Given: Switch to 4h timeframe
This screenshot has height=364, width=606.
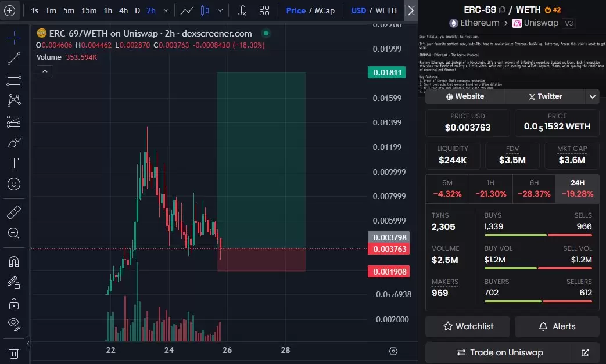Looking at the screenshot, I should point(123,10).
